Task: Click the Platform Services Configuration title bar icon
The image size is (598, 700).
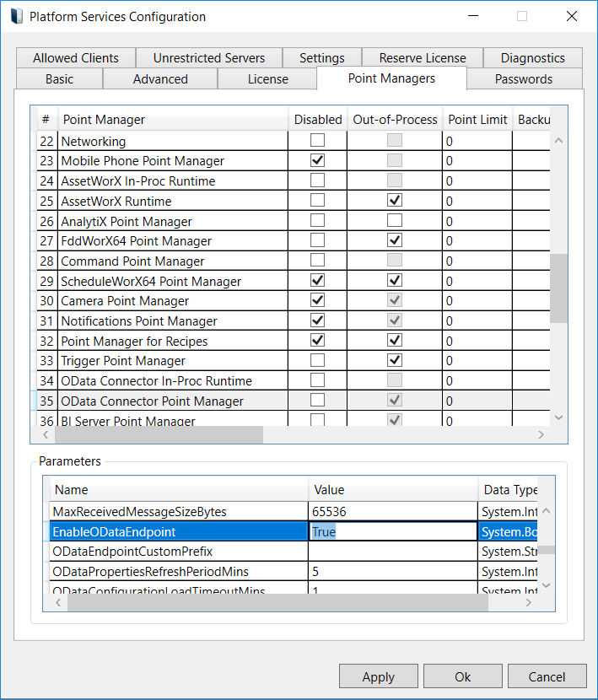Action: coord(16,16)
